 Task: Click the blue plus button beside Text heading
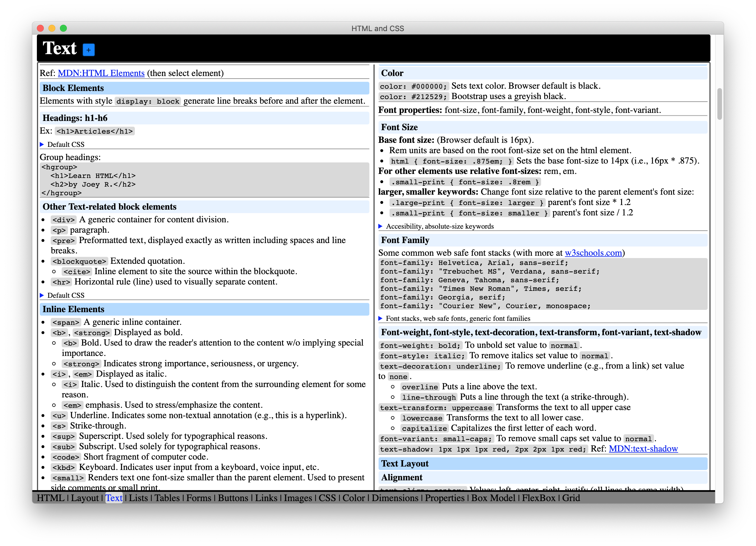tap(88, 50)
